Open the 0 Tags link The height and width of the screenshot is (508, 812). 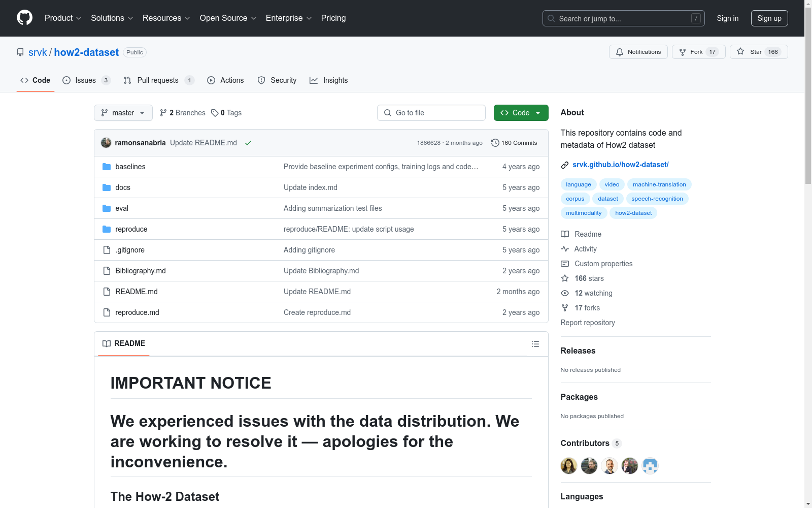[x=226, y=113]
